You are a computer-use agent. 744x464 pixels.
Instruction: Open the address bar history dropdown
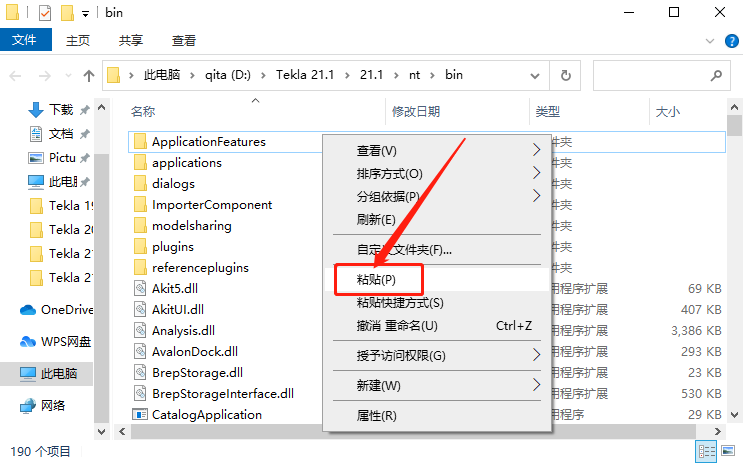tap(535, 76)
